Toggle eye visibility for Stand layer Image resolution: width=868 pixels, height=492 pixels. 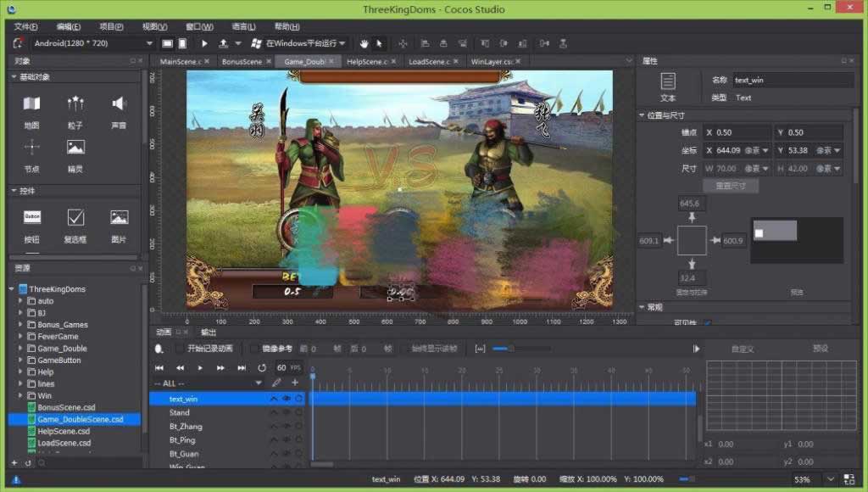[x=287, y=412]
